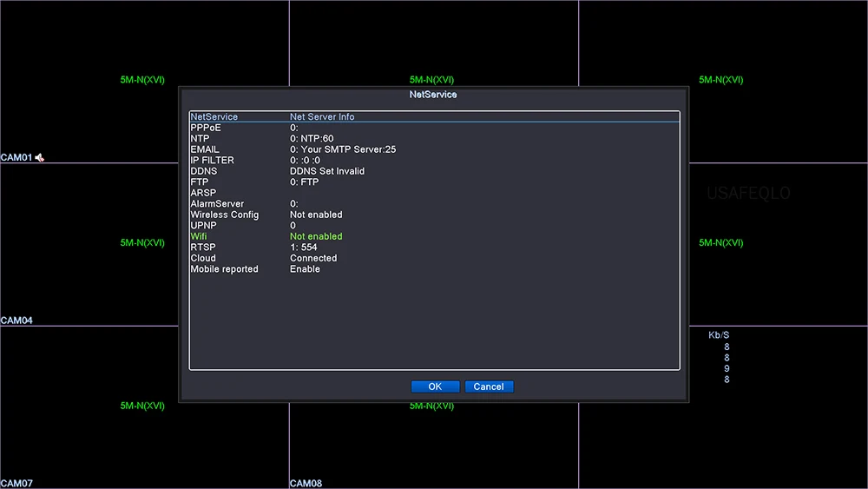Viewport: 868px width, 489px height.
Task: Open the DDNS service entry
Action: 434,171
